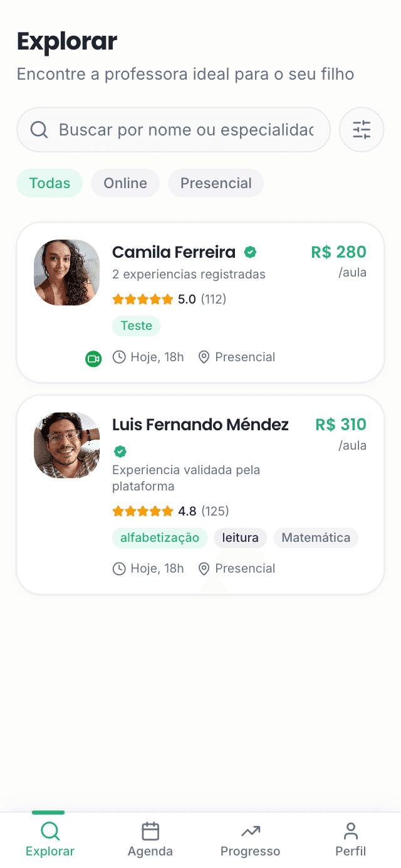Click the magnifying glass search icon
Viewport: 401px width, 868px height.
pos(39,130)
